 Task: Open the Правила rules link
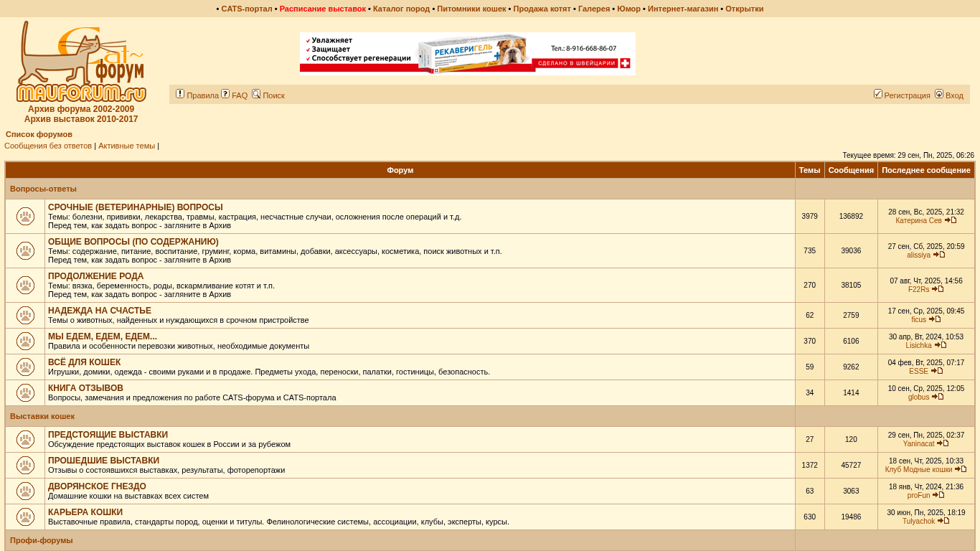tap(202, 95)
